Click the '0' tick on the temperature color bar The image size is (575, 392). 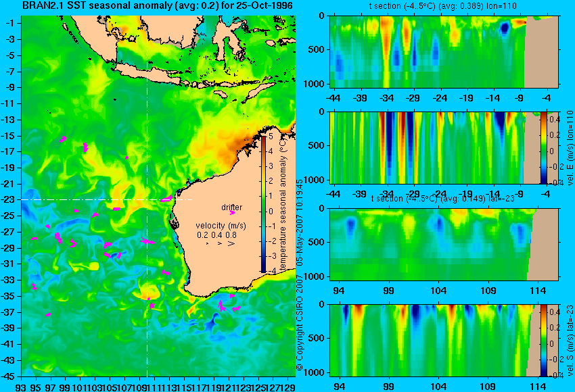[x=271, y=211]
